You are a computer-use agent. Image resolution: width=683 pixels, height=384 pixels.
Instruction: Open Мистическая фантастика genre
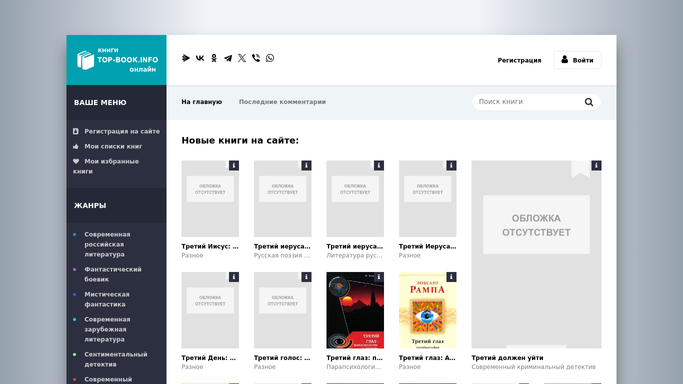[x=107, y=299]
